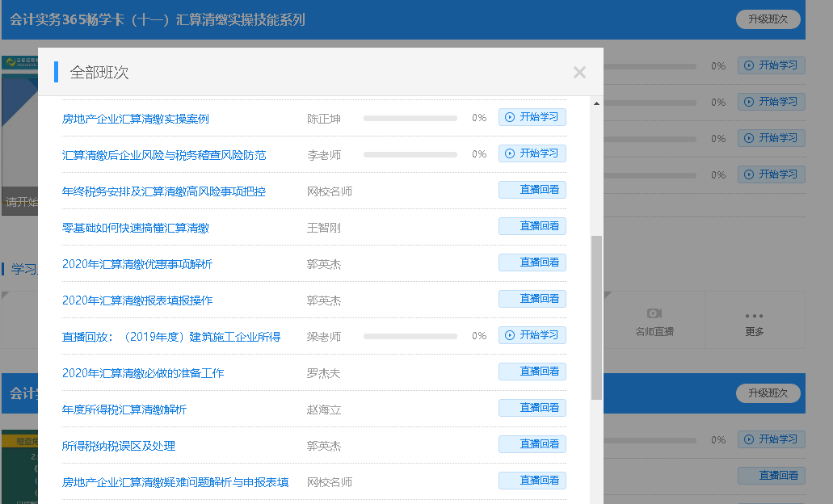Open 直播回看 for 2020年汇算清缴必做的准备工作
Screen dimensions: 833x504
coord(532,371)
